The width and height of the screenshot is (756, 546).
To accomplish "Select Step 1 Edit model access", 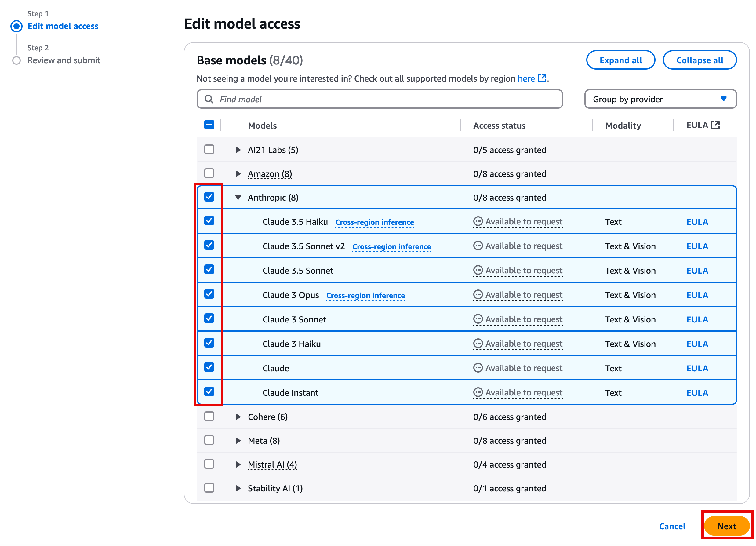I will (x=63, y=26).
